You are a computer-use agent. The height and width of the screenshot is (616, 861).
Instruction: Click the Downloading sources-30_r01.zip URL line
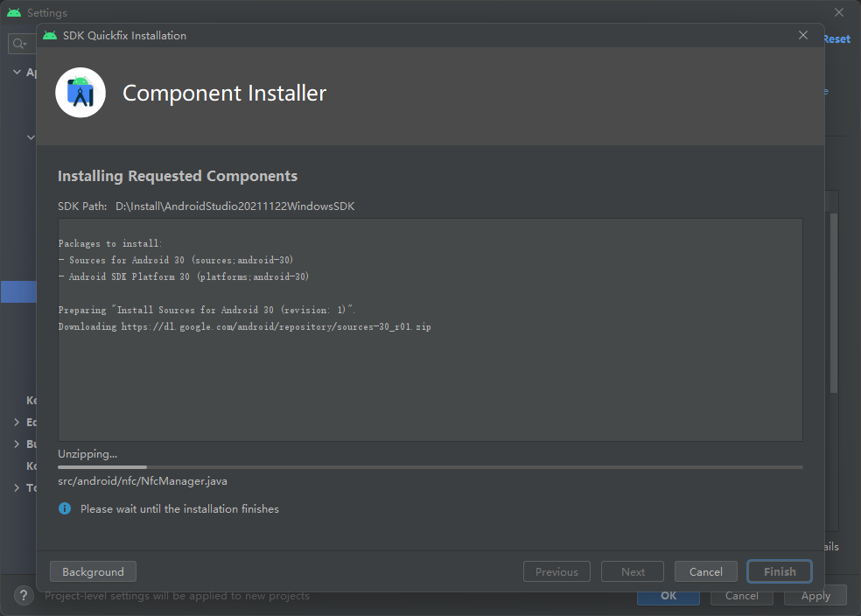pyautogui.click(x=244, y=326)
